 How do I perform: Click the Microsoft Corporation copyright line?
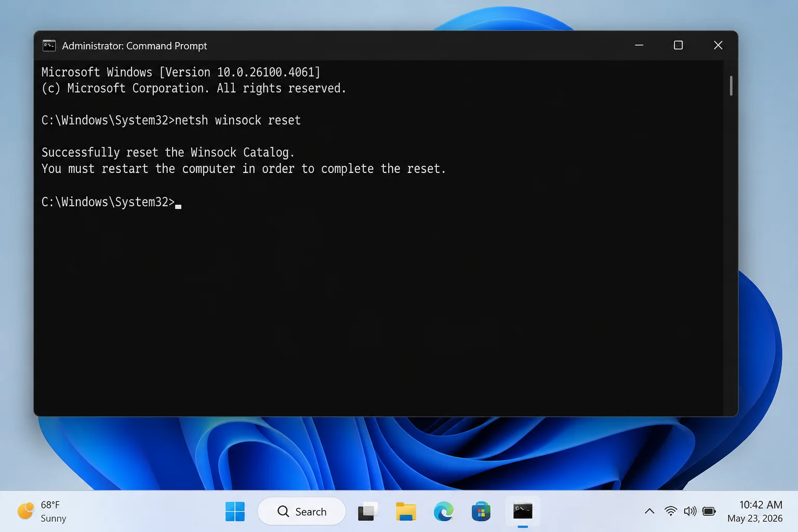(194, 88)
